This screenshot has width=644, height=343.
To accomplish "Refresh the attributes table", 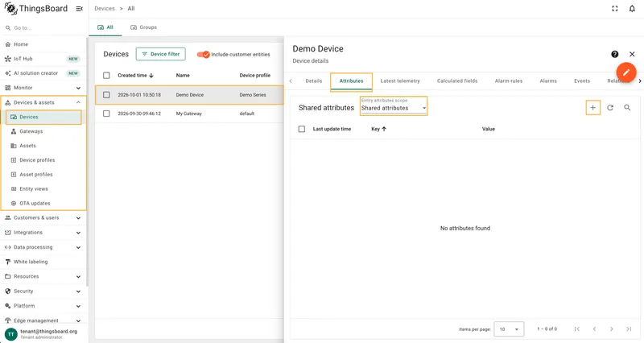I will point(610,108).
